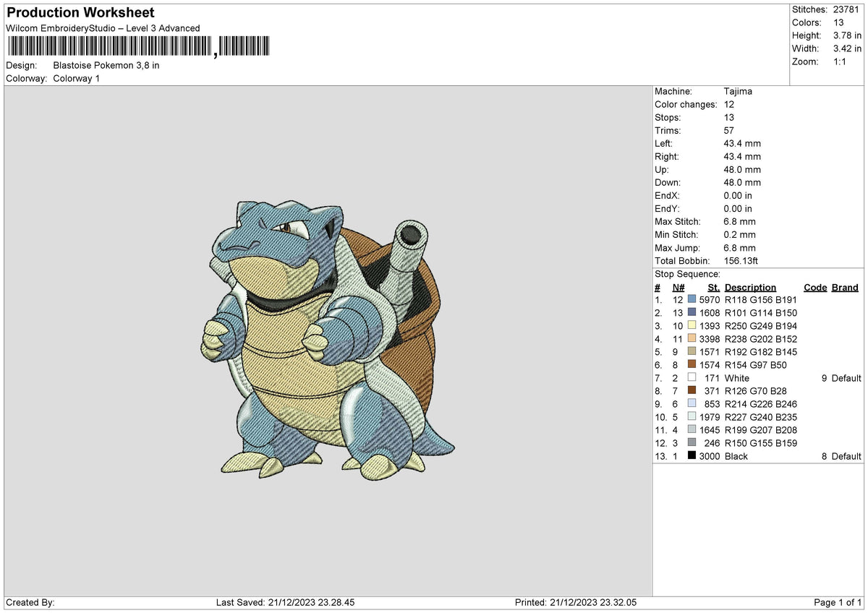Click the 'Stop Sequence:' label
Screen dimensions: 868x613
point(687,274)
